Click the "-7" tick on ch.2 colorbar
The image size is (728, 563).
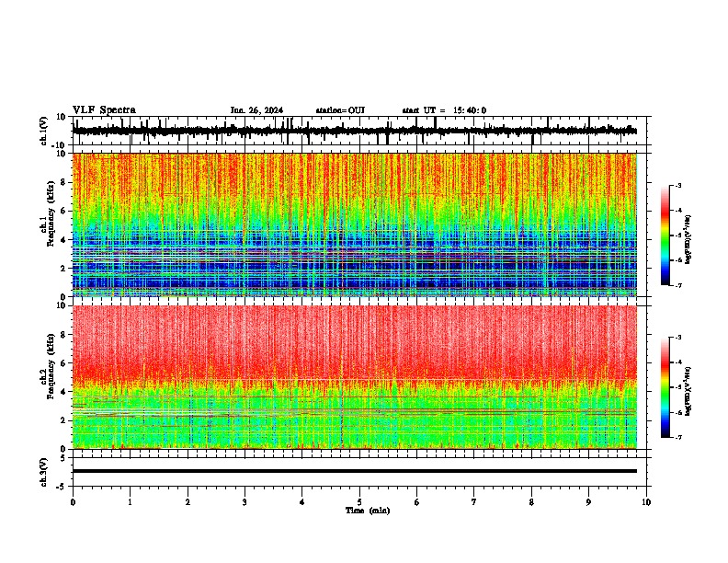[x=677, y=438]
